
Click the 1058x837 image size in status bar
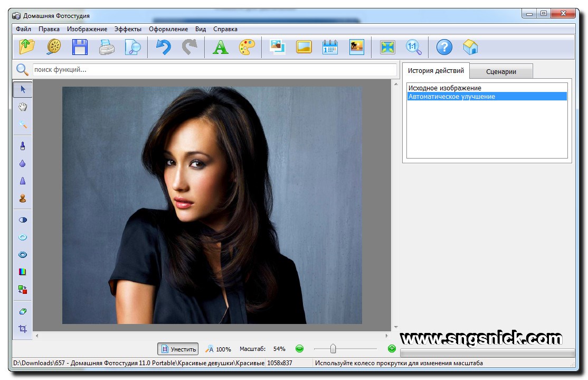click(x=279, y=363)
